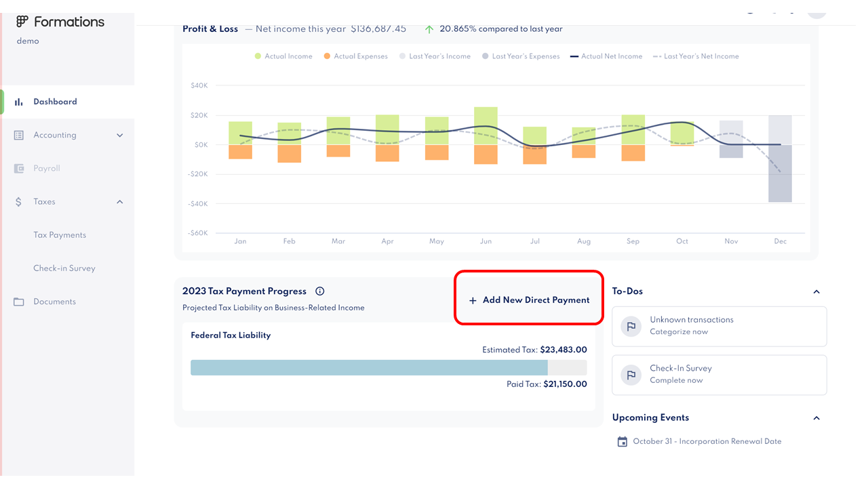Click the Estimated Tax $23,483.00 value

click(x=564, y=350)
